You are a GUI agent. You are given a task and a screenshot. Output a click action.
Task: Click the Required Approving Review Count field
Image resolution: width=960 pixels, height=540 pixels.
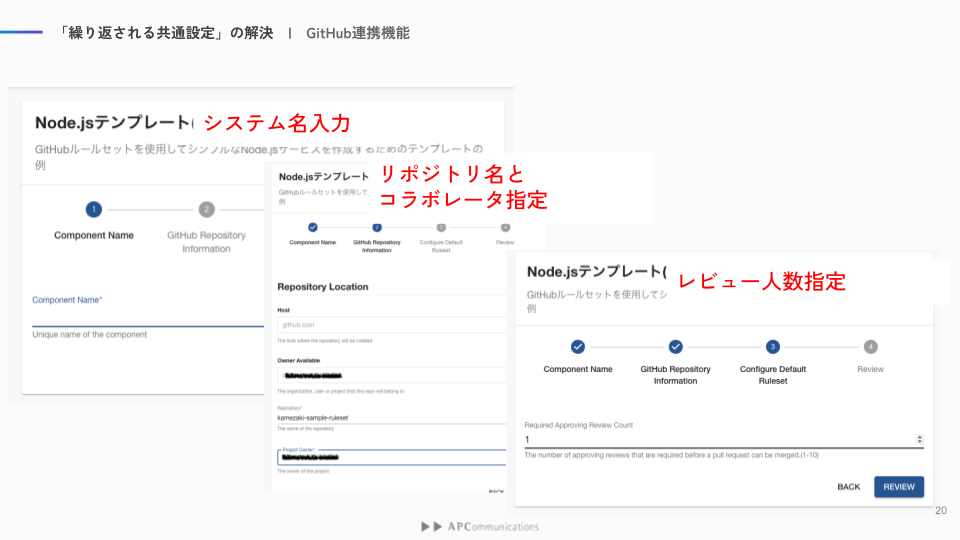pyautogui.click(x=724, y=440)
